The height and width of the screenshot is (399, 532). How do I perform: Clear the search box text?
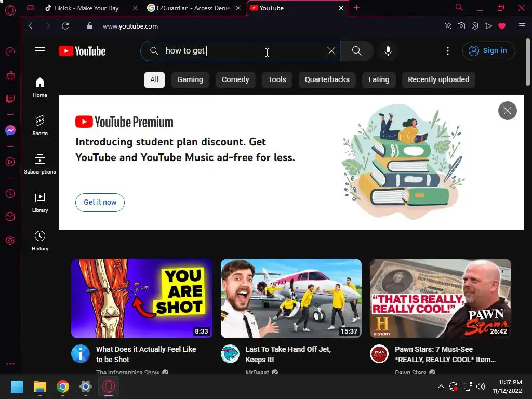point(331,51)
